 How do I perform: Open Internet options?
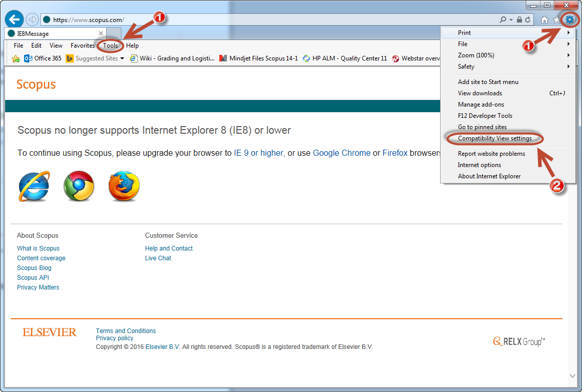479,165
